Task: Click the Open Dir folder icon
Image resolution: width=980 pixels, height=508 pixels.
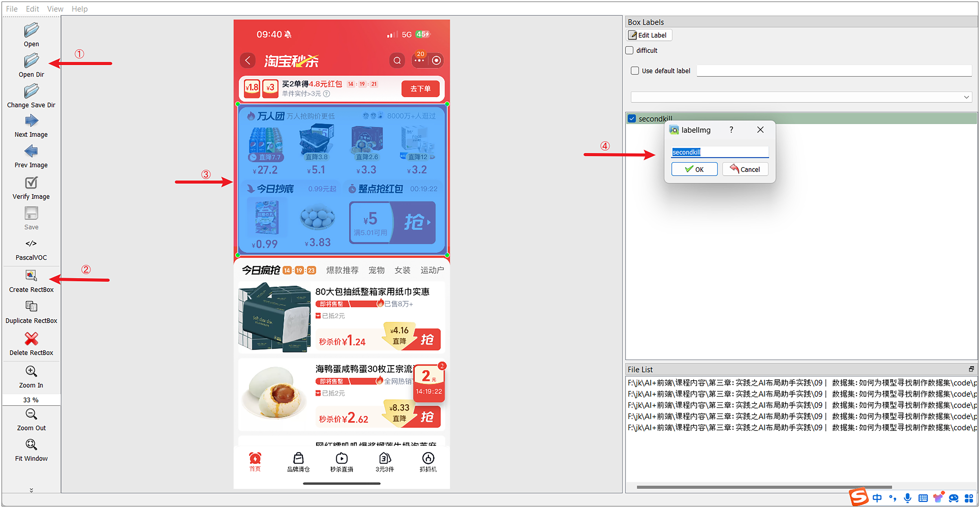Action: pos(31,61)
